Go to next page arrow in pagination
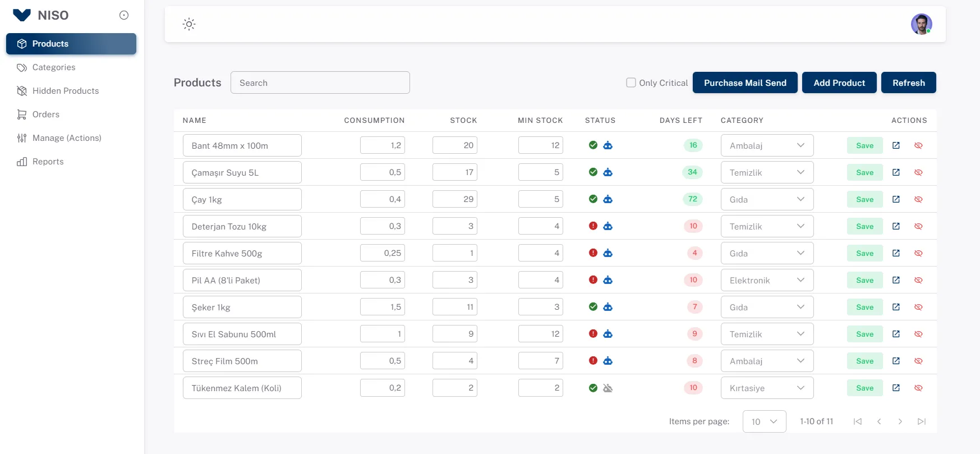The width and height of the screenshot is (980, 454). [900, 421]
